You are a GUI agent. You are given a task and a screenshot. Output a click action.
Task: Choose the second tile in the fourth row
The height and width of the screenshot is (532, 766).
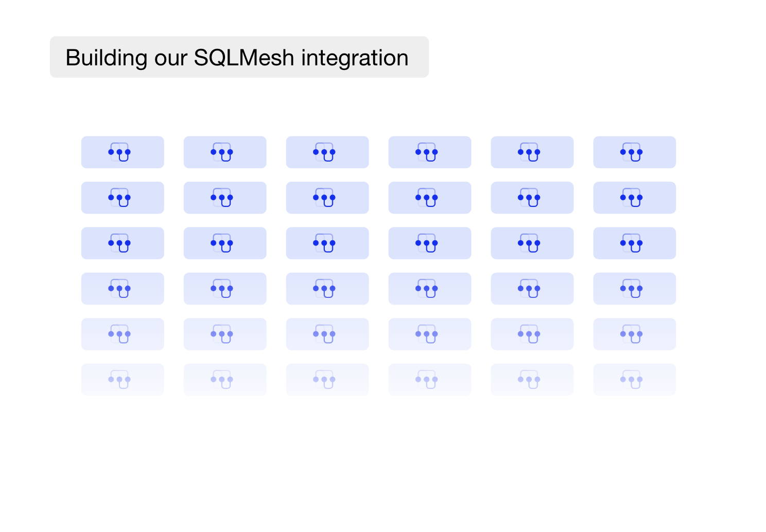pyautogui.click(x=225, y=289)
